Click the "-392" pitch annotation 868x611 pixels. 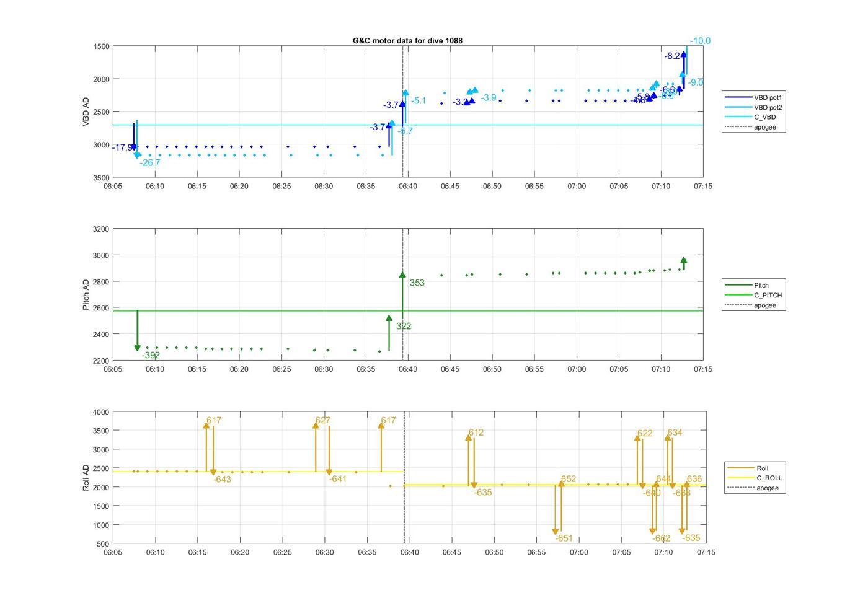coord(151,356)
